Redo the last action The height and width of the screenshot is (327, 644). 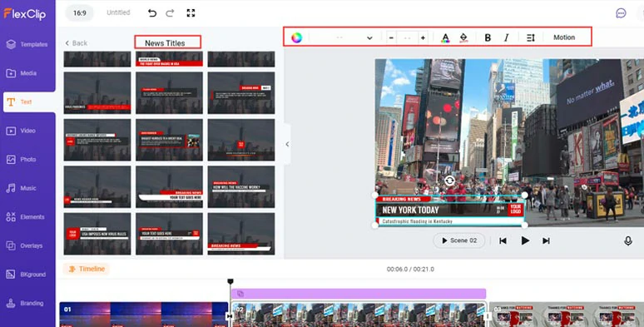tap(170, 13)
